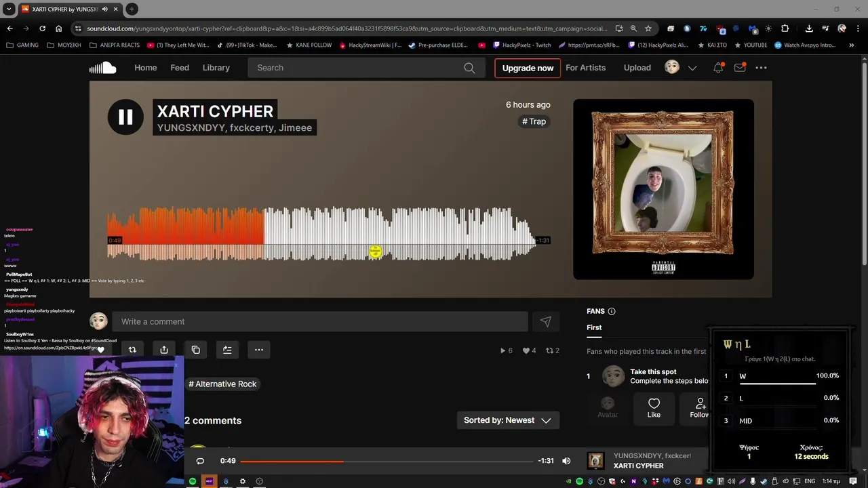This screenshot has height=488, width=868.
Task: Mute the player volume
Action: pos(566,461)
